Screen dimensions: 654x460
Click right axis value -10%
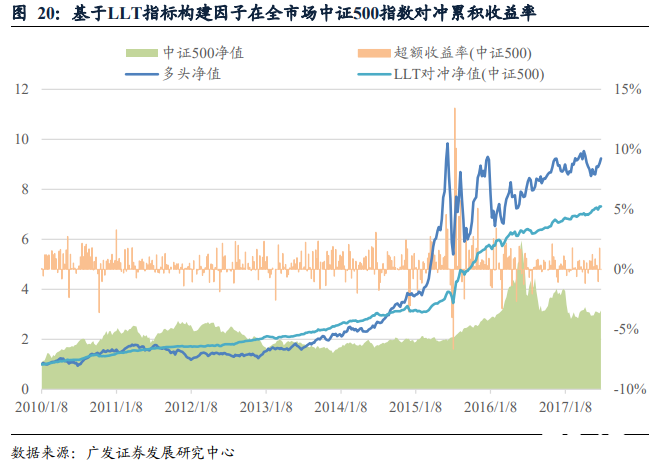point(630,389)
